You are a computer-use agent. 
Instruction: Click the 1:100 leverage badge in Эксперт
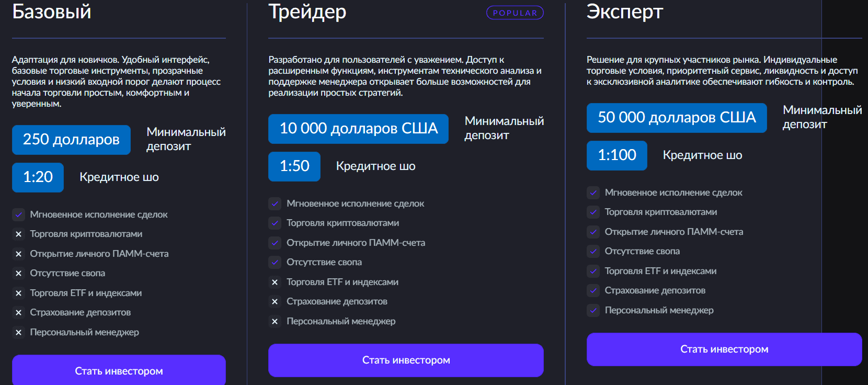point(616,155)
